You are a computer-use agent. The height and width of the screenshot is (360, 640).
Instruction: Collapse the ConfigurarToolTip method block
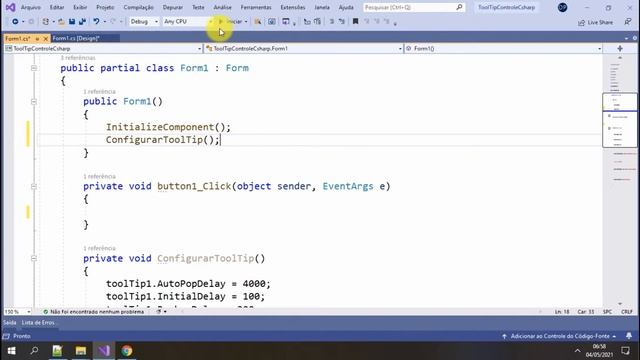coord(34,258)
